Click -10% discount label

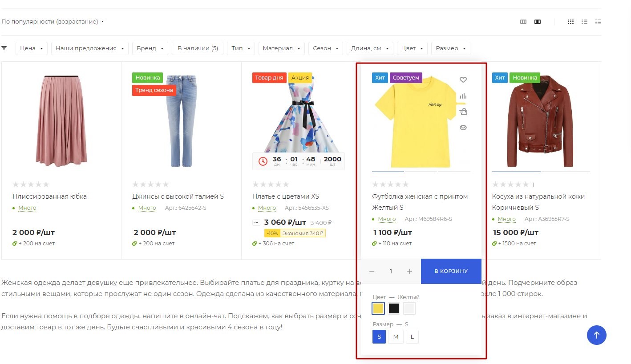click(x=272, y=233)
